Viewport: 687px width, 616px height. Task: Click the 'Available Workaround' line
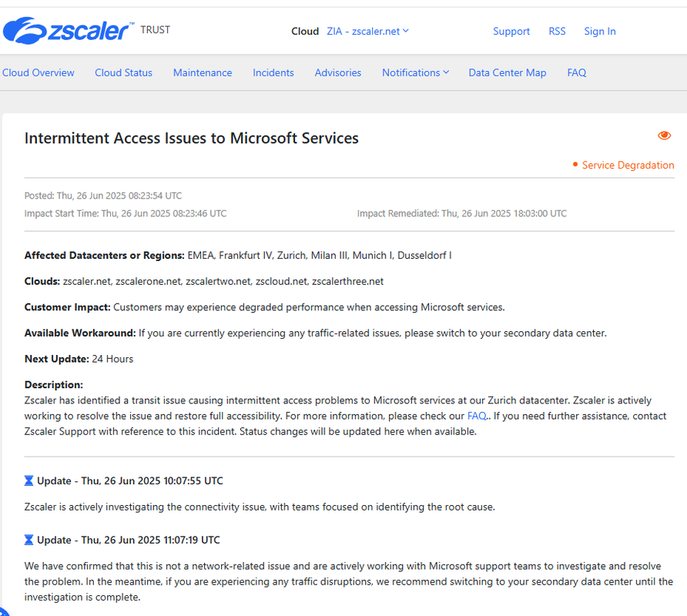tap(316, 333)
